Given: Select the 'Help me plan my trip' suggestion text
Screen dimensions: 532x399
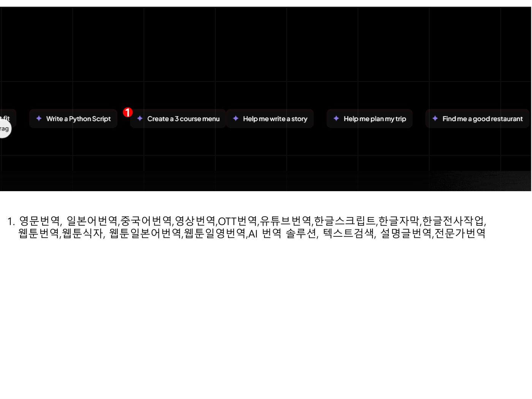Looking at the screenshot, I should point(375,119).
